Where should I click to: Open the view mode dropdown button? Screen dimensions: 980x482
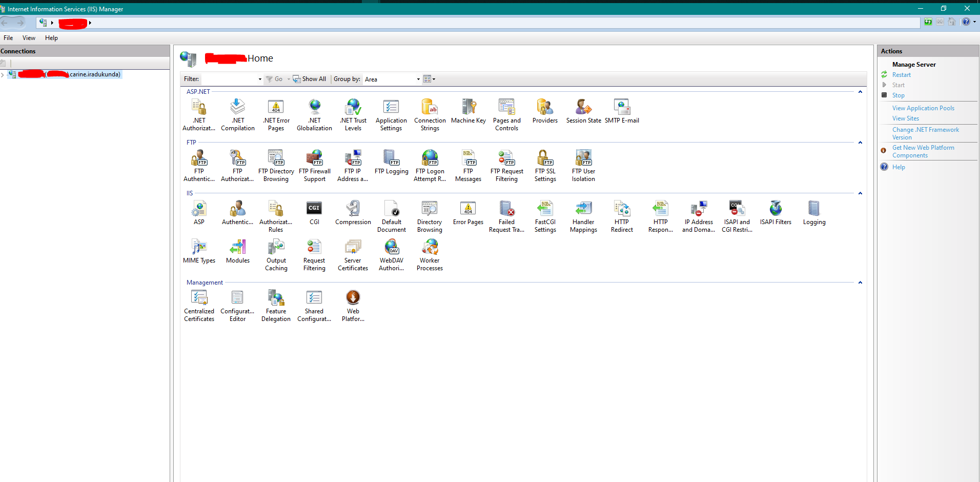coord(430,79)
